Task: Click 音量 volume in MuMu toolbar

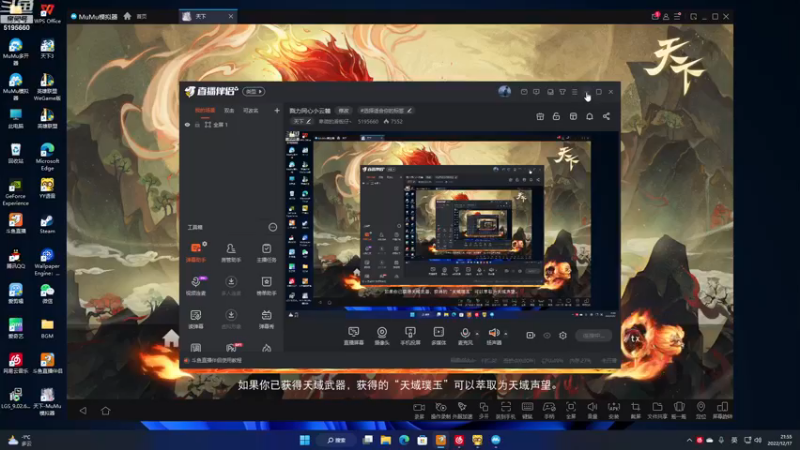Action: [x=592, y=410]
